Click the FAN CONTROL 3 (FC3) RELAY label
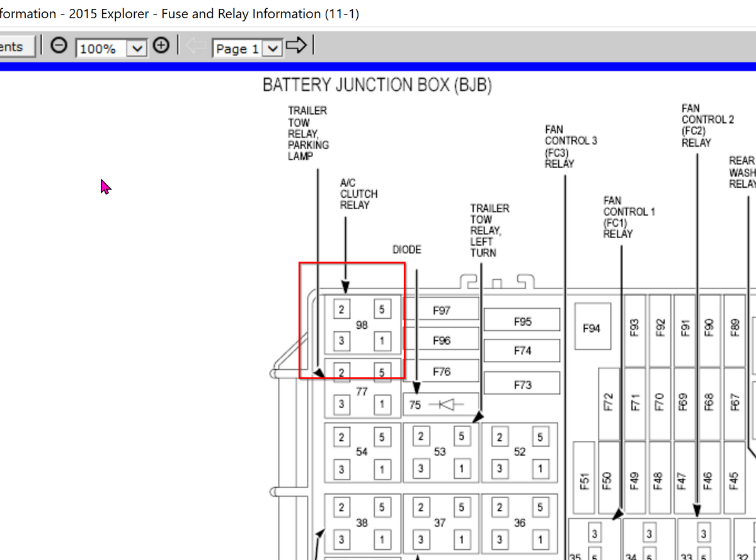756x560 pixels. point(571,146)
